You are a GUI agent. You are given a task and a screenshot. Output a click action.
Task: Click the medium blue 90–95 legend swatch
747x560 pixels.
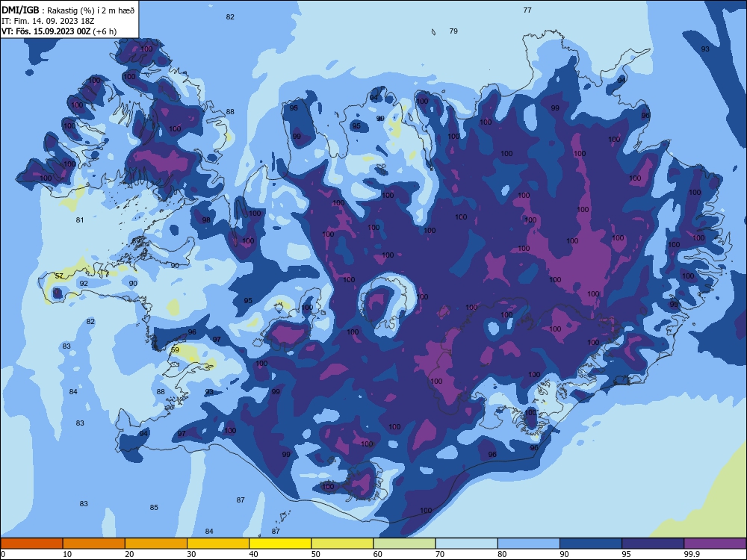point(591,544)
